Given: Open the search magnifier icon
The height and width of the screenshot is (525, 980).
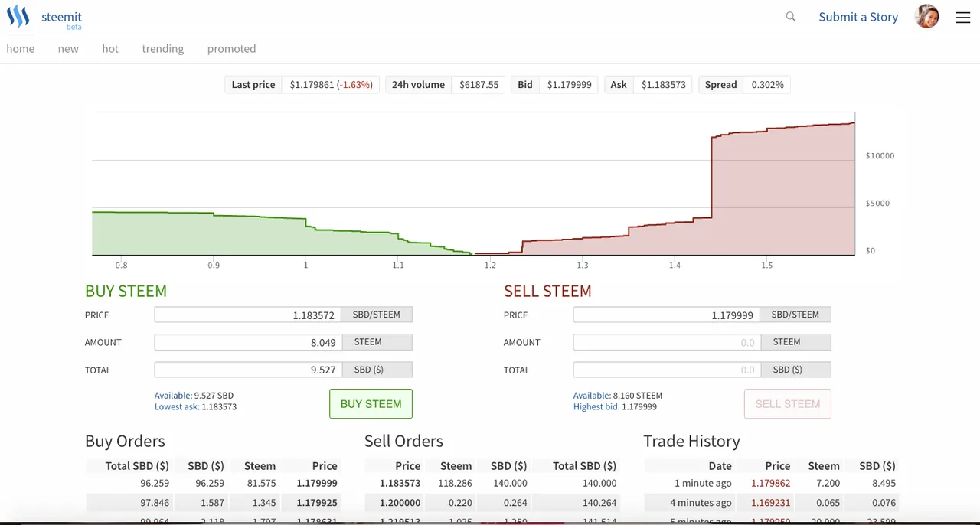Looking at the screenshot, I should 791,17.
